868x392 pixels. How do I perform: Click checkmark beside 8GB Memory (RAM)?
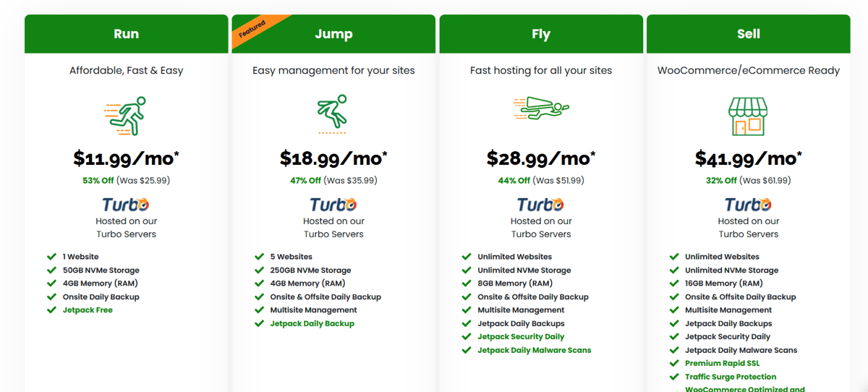click(467, 284)
